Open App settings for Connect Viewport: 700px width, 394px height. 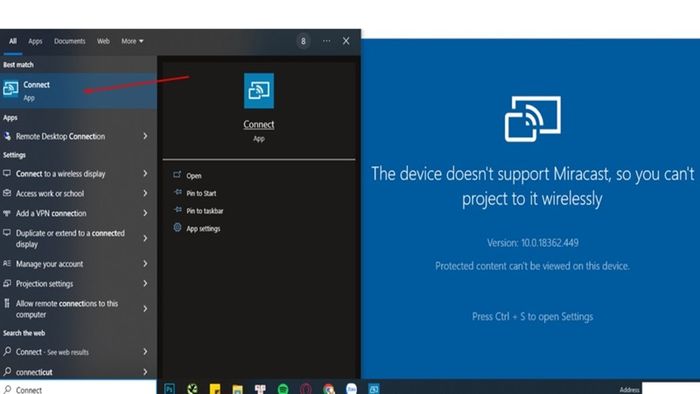pos(203,228)
